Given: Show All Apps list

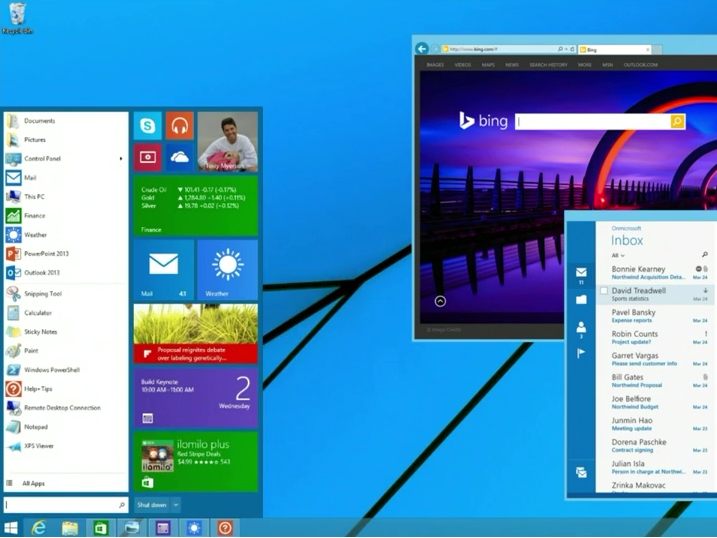Looking at the screenshot, I should tap(65, 483).
